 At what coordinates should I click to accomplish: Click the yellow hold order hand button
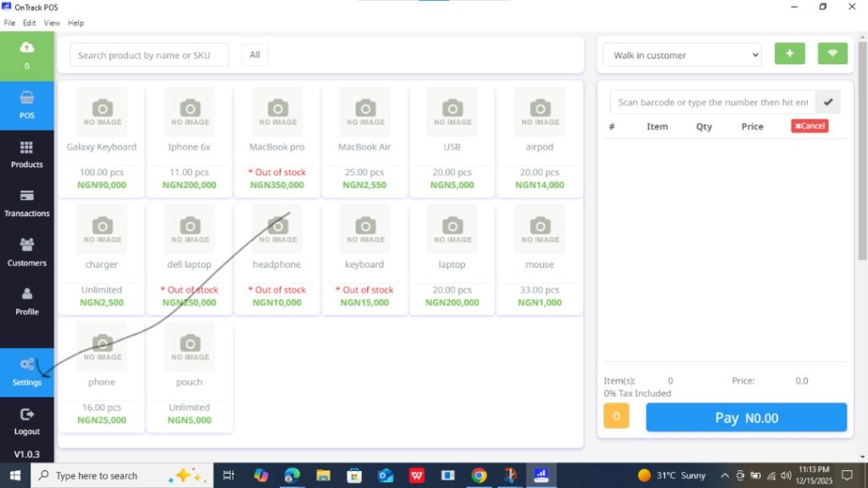click(616, 416)
